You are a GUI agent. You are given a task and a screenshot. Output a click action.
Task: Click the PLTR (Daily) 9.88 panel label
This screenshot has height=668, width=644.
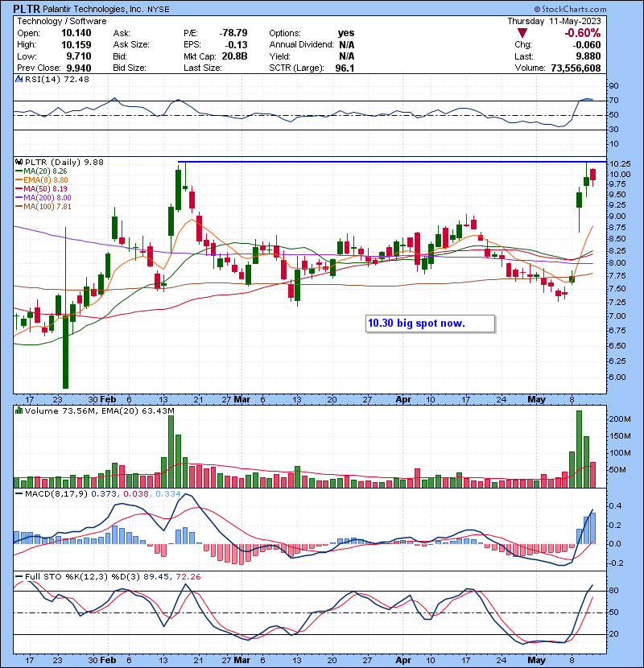pyautogui.click(x=64, y=163)
